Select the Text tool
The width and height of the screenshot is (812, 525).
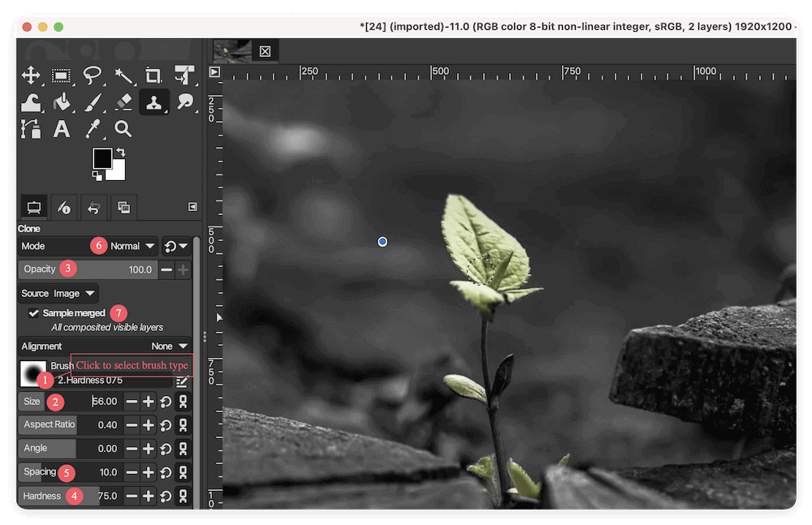point(62,128)
